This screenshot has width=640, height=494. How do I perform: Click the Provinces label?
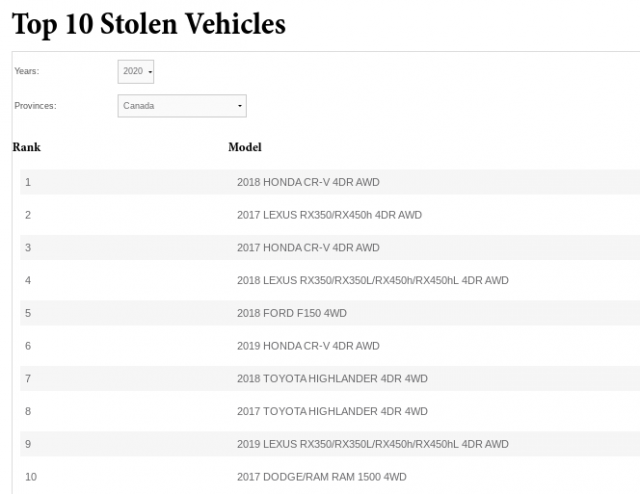[x=36, y=106]
